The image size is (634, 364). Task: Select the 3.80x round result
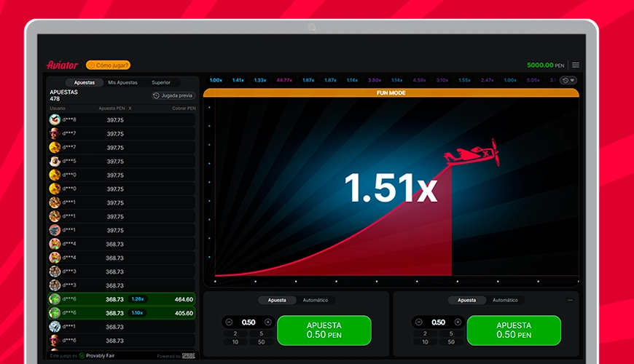click(x=375, y=80)
